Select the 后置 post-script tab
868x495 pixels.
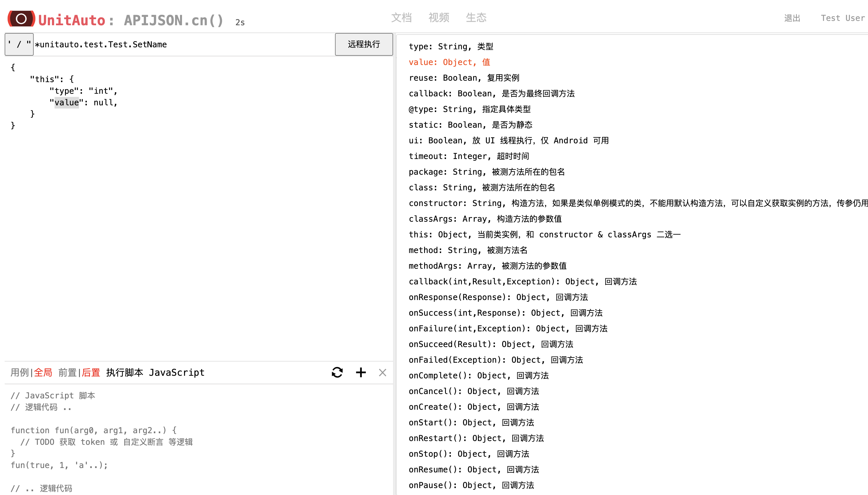[x=91, y=373]
